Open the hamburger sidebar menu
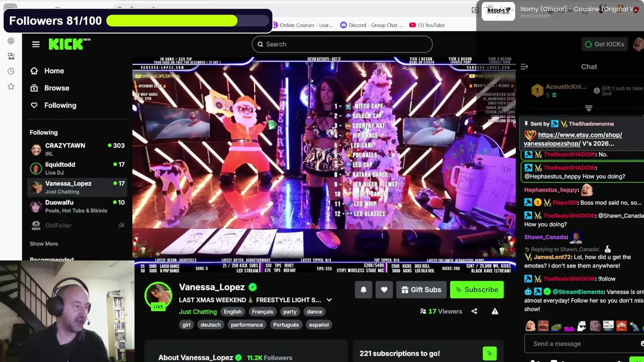Viewport: 644px width, 362px height. pyautogui.click(x=36, y=44)
